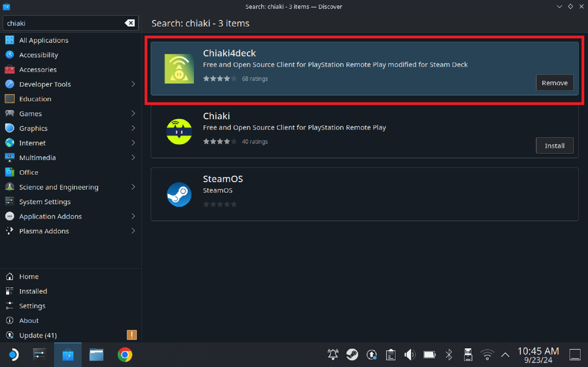The image size is (588, 367).
Task: Open the removable devices tray icon
Action: click(468, 355)
